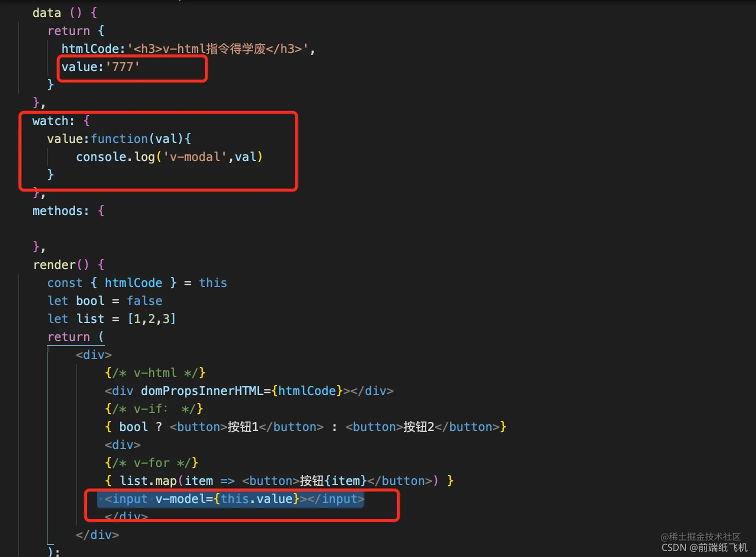Click the bool ternary button line
Viewport: 756px width, 557px height.
tap(305, 426)
